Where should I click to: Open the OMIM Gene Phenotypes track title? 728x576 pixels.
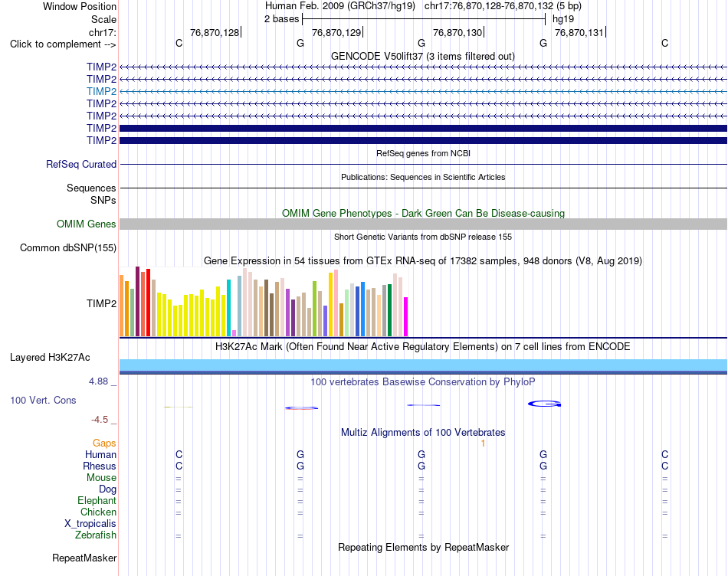point(423,213)
